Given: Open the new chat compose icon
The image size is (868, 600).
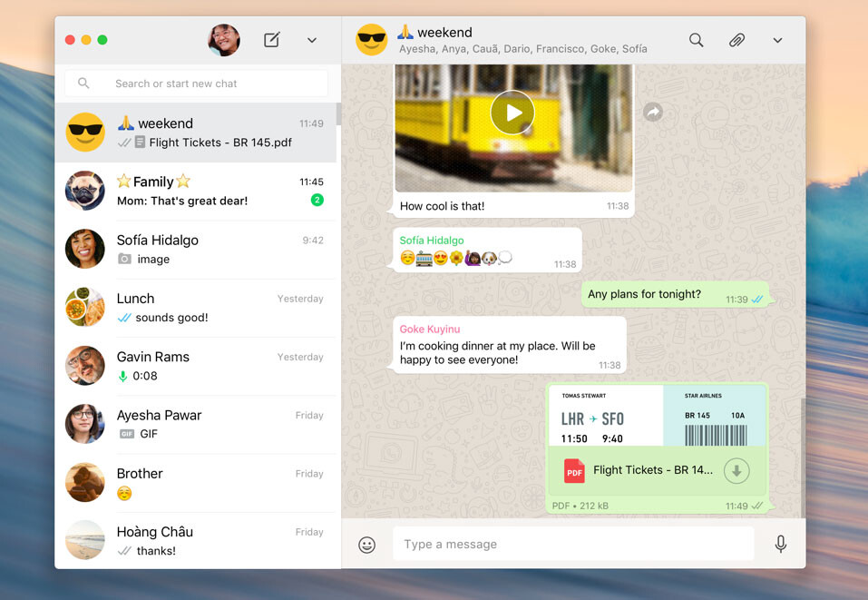Looking at the screenshot, I should tap(271, 40).
